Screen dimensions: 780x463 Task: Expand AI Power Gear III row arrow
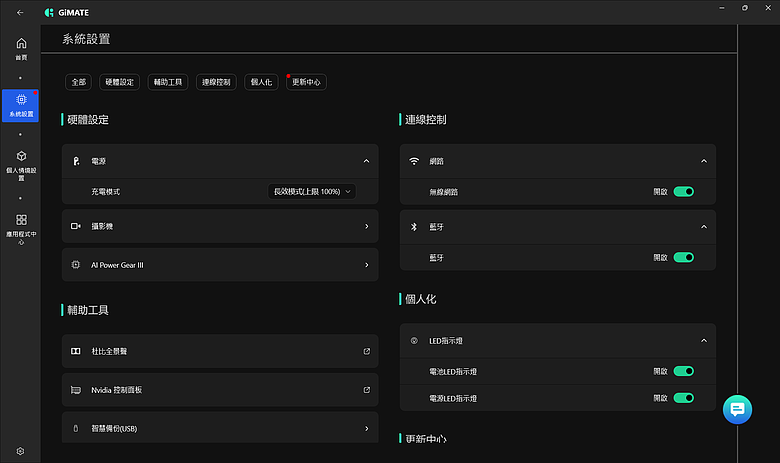pos(367,265)
